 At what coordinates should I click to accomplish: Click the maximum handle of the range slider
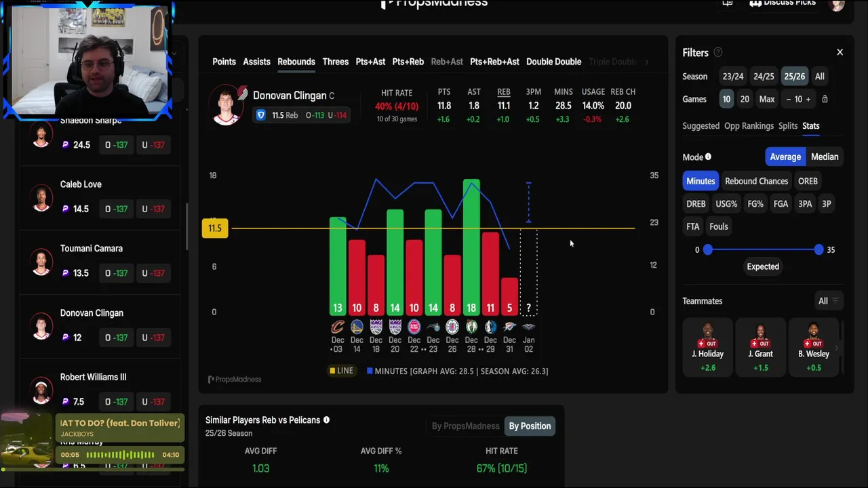(818, 249)
